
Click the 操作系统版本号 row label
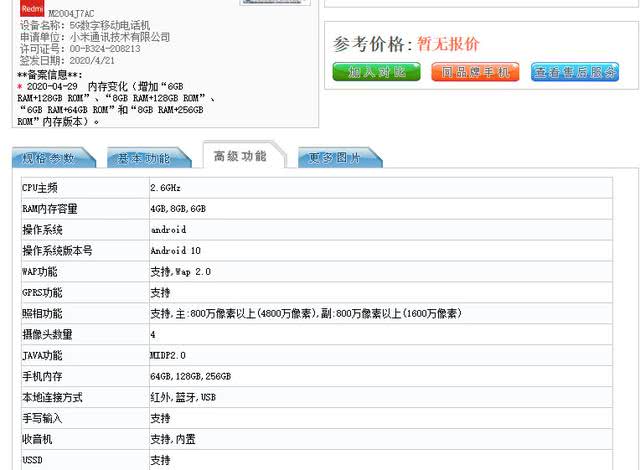57,251
